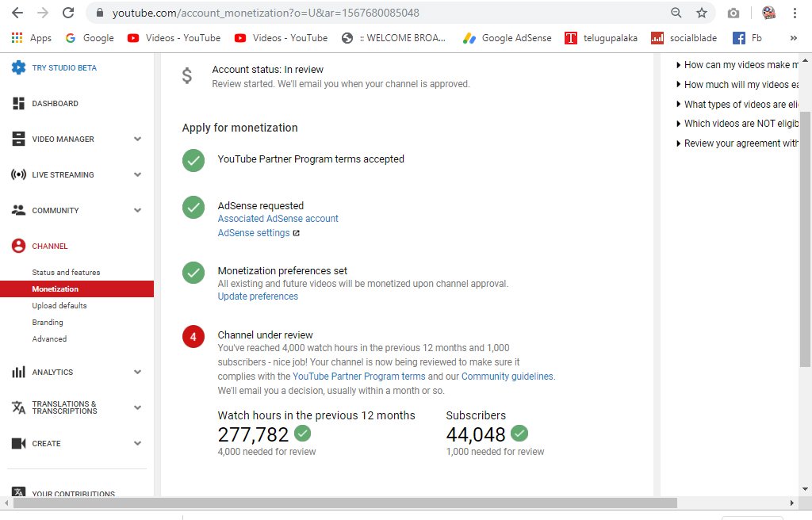Open the telugupalaka bookmark

click(x=601, y=38)
